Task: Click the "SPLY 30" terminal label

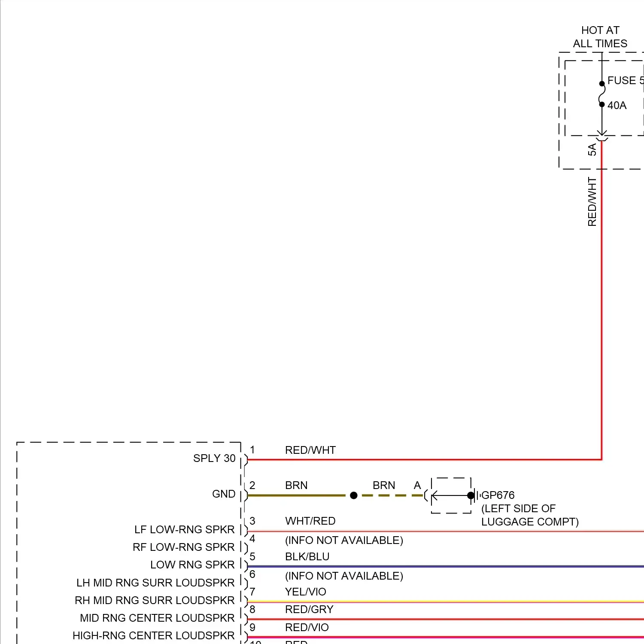Action: (214, 458)
